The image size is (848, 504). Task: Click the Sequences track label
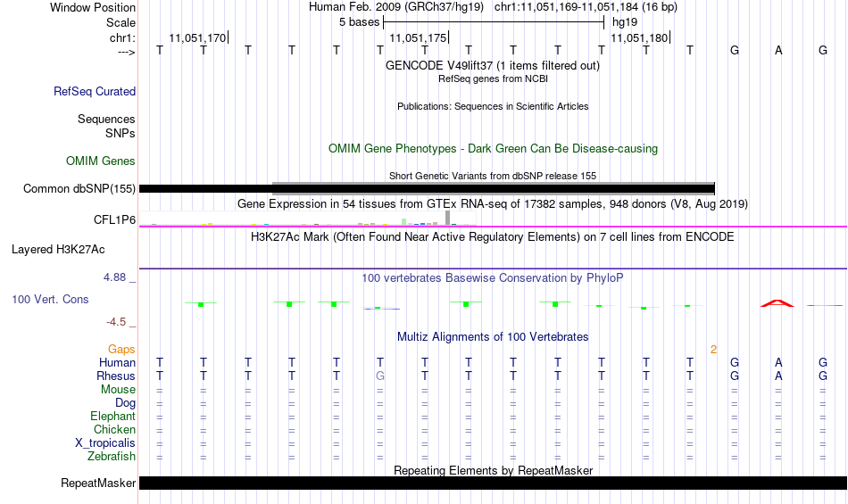click(106, 119)
